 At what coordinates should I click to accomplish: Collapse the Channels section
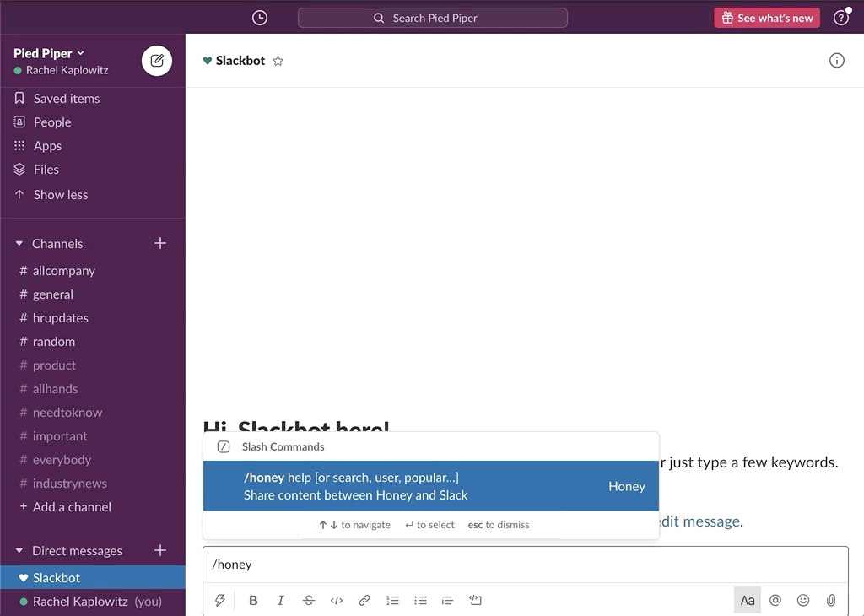click(x=19, y=243)
